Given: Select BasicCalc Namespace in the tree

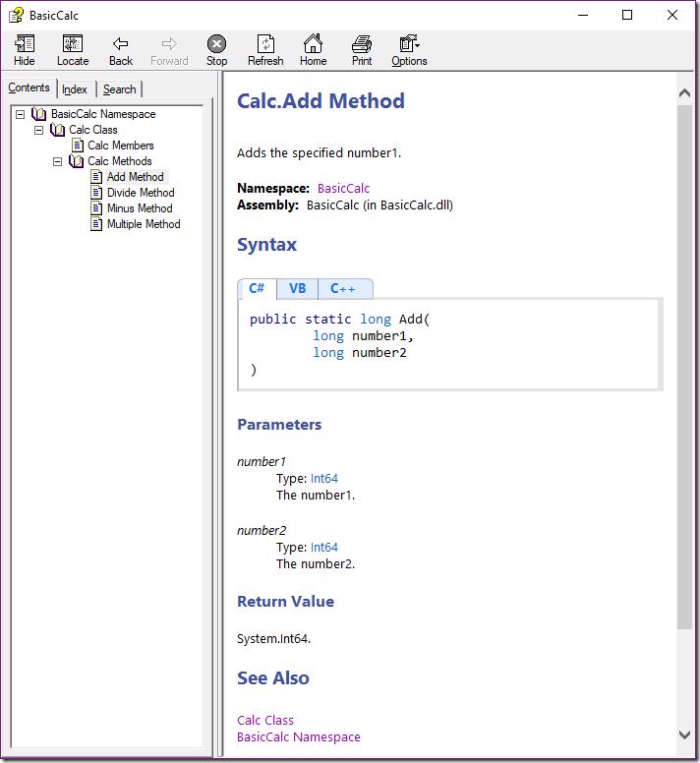Looking at the screenshot, I should (x=103, y=114).
